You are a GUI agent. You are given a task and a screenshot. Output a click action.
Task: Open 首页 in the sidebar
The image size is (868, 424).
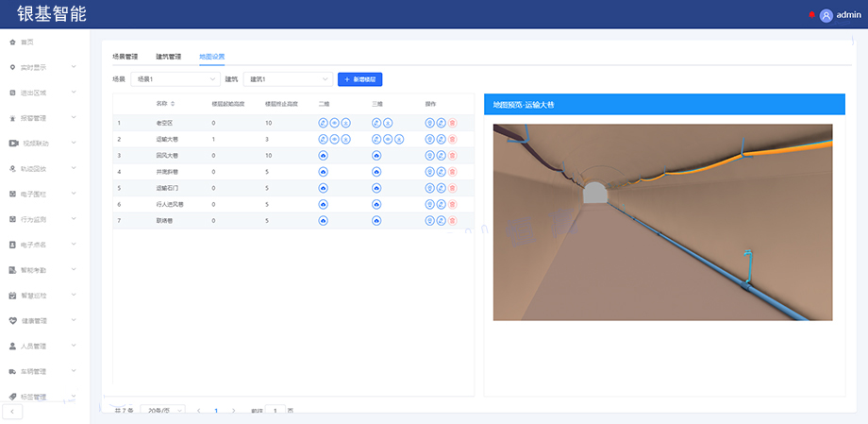coord(27,42)
